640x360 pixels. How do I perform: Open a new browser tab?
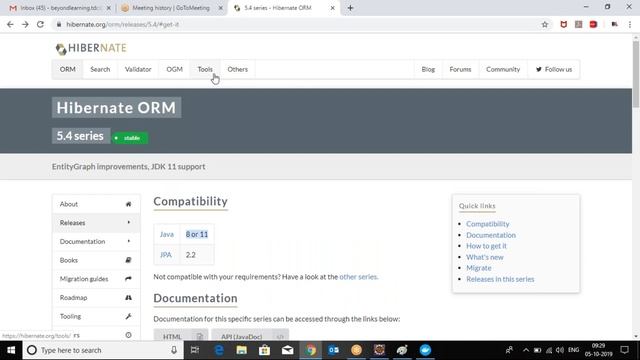pyautogui.click(x=350, y=8)
